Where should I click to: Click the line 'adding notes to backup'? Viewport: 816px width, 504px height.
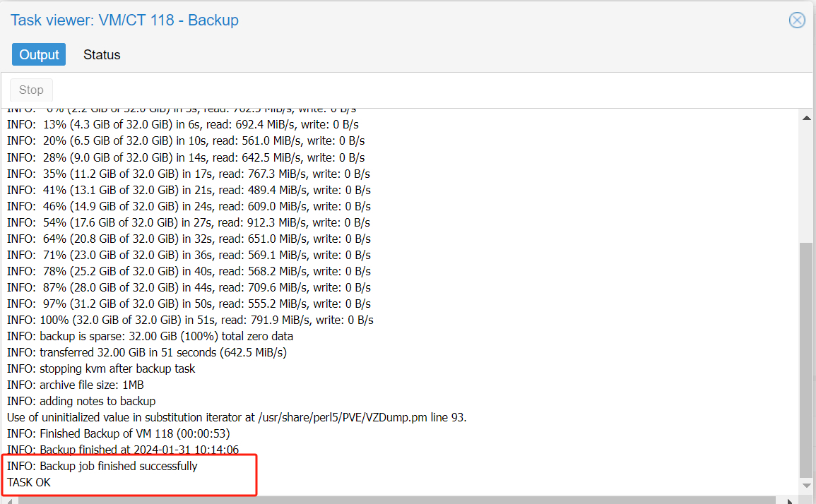[x=81, y=401]
